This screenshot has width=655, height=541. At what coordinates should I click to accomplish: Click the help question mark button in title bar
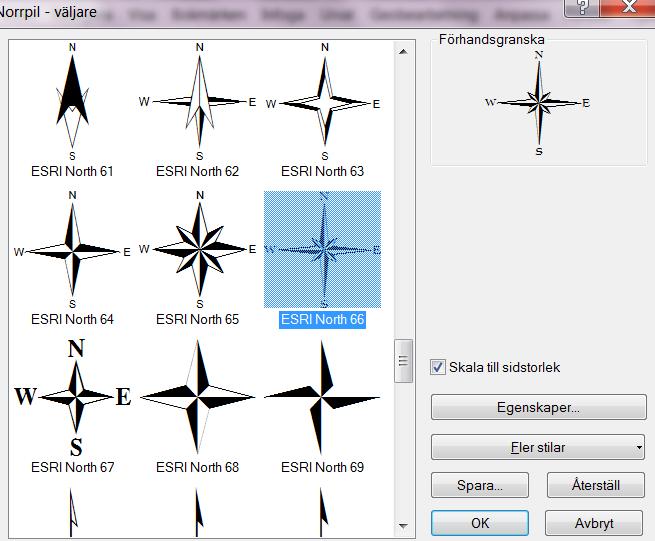[x=581, y=8]
